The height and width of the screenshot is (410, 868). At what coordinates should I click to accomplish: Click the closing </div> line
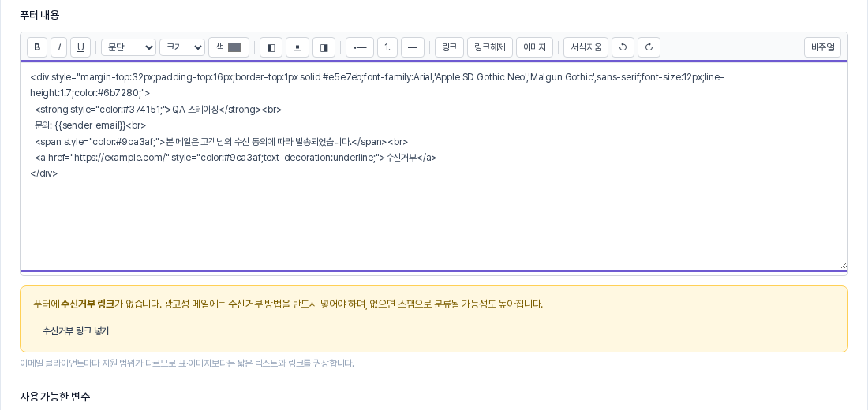point(43,173)
